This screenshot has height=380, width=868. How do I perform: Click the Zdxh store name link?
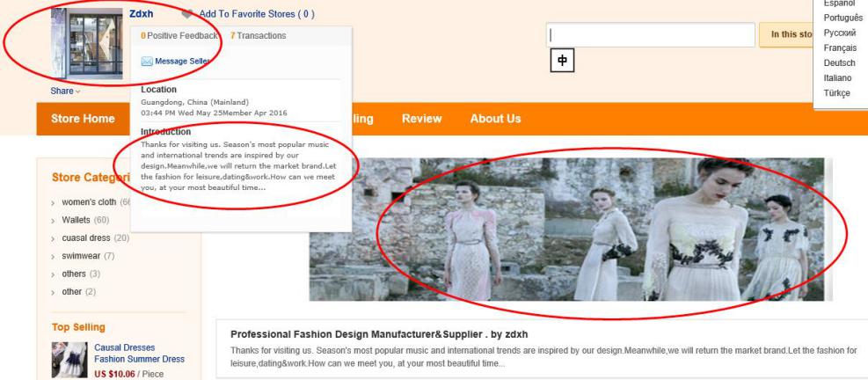[142, 14]
